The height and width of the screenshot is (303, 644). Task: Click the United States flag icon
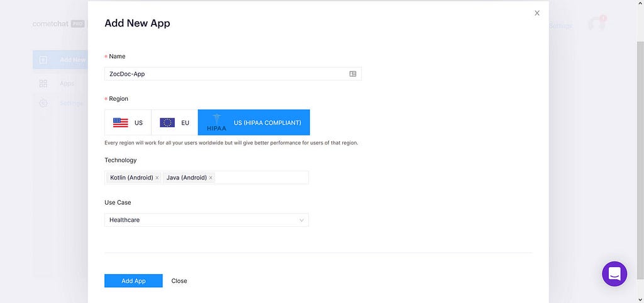tap(120, 122)
